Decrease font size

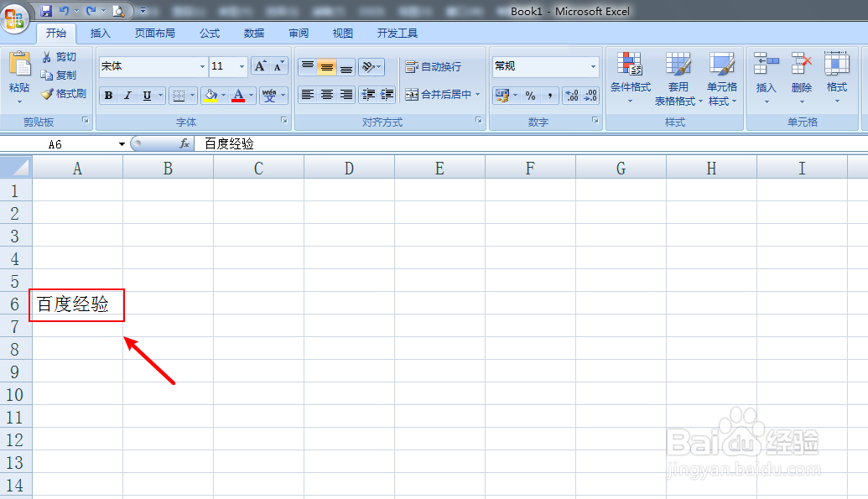(278, 66)
